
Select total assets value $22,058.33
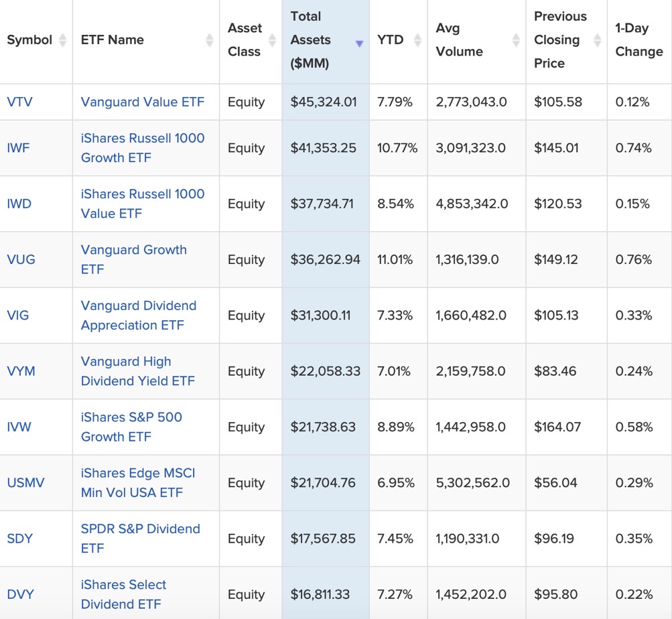click(326, 371)
